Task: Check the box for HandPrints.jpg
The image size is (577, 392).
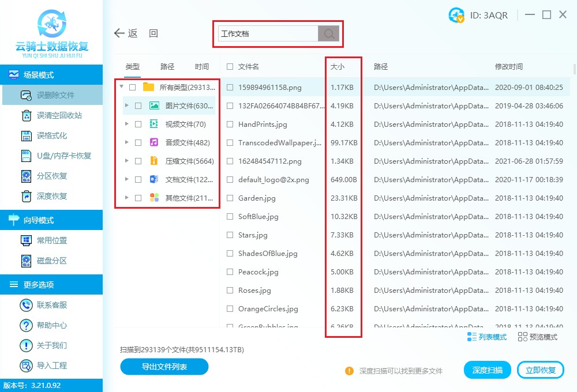Action: pos(230,125)
